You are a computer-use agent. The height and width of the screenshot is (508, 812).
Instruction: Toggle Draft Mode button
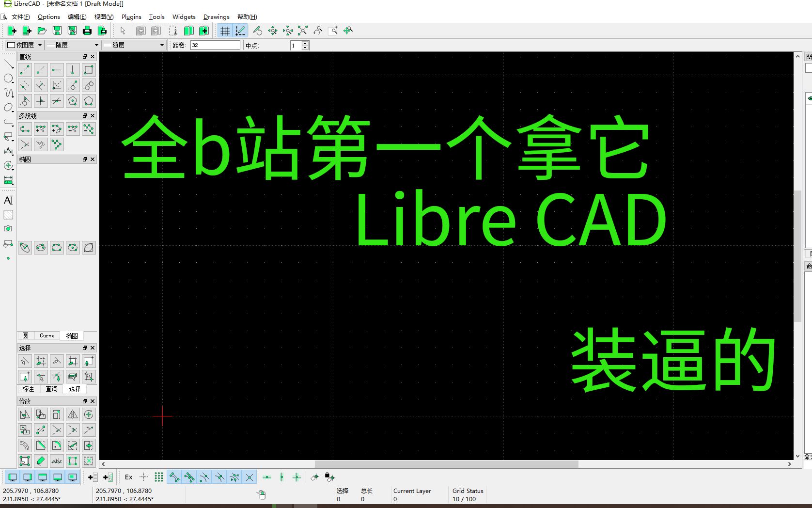coord(240,31)
